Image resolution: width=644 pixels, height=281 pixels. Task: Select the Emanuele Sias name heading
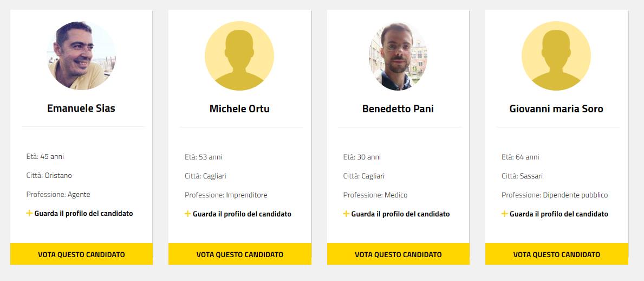[81, 108]
